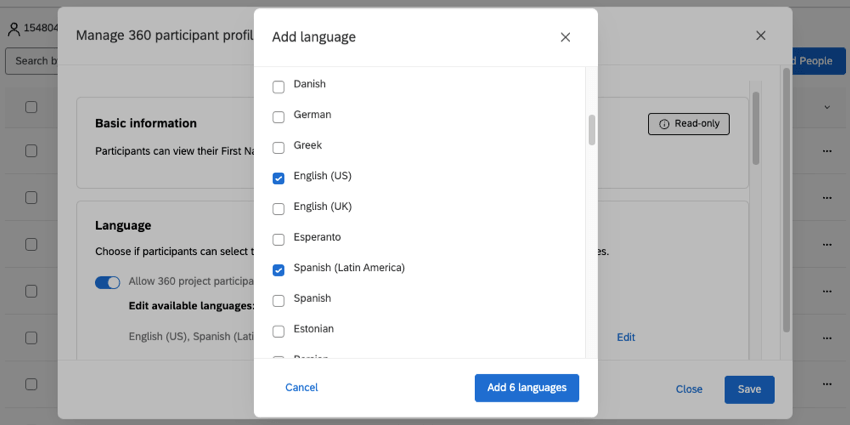
Task: Check the German language checkbox
Action: [279, 117]
